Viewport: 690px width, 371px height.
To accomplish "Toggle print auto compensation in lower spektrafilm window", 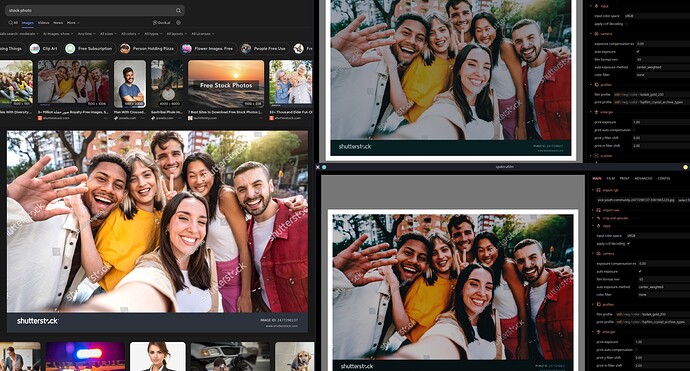I will (x=635, y=349).
